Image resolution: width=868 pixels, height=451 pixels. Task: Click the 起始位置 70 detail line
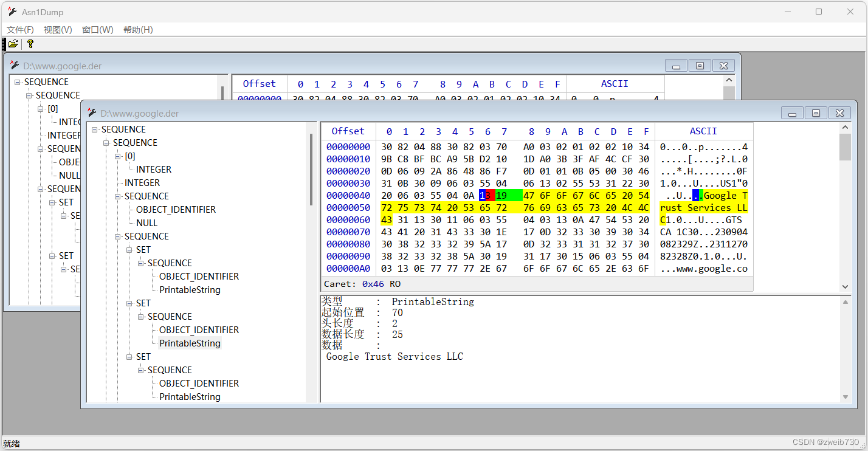coord(362,312)
